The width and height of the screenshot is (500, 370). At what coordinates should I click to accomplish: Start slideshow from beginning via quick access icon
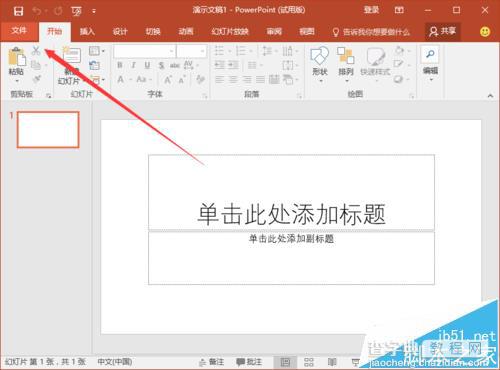76,11
